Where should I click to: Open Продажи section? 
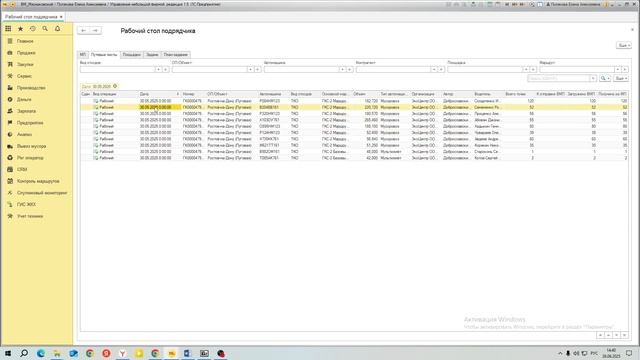tap(26, 53)
